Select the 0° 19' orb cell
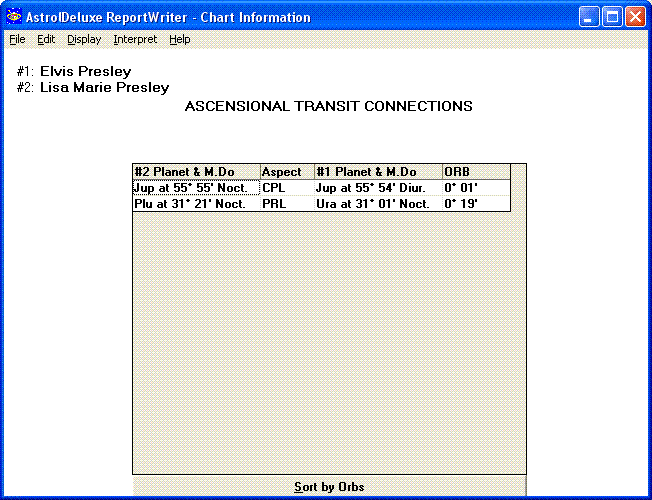The width and height of the screenshot is (652, 500). (x=476, y=204)
